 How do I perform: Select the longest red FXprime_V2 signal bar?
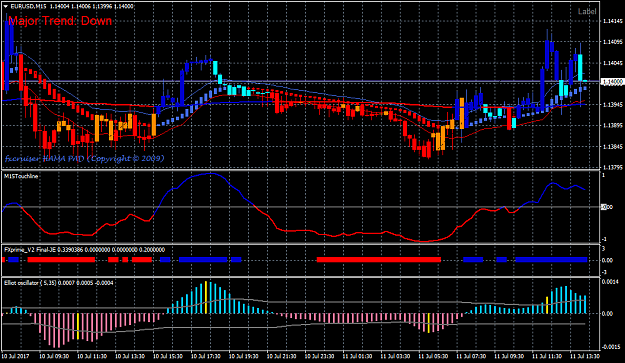click(x=379, y=260)
